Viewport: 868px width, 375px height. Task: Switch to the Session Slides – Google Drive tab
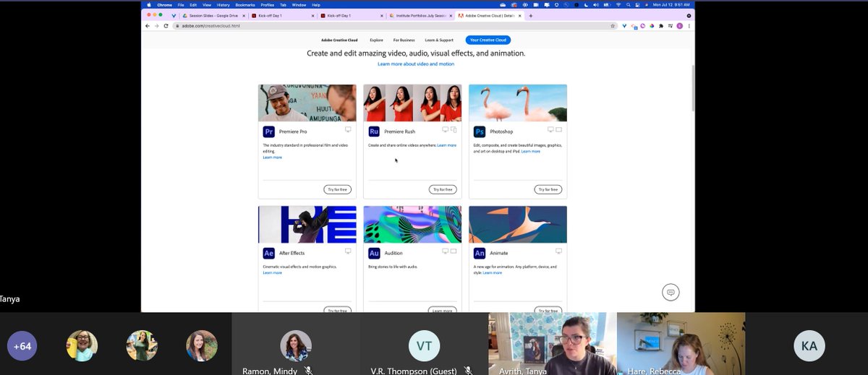tap(213, 15)
